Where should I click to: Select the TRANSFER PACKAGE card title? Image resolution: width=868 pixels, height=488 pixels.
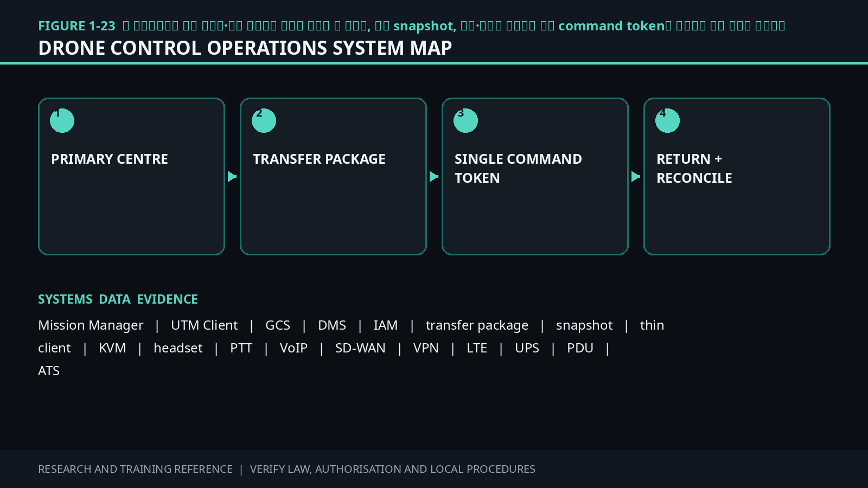(x=319, y=159)
